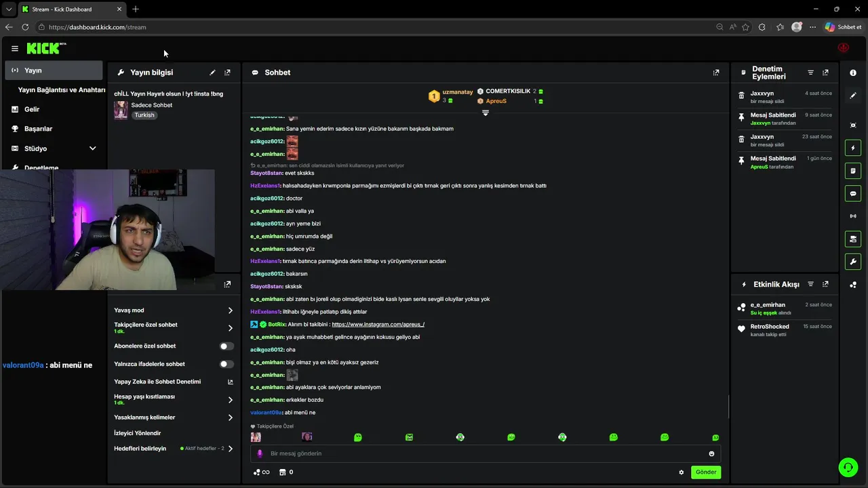This screenshot has height=488, width=868.
Task: Open the browser tab list dropdown
Action: tap(8, 9)
